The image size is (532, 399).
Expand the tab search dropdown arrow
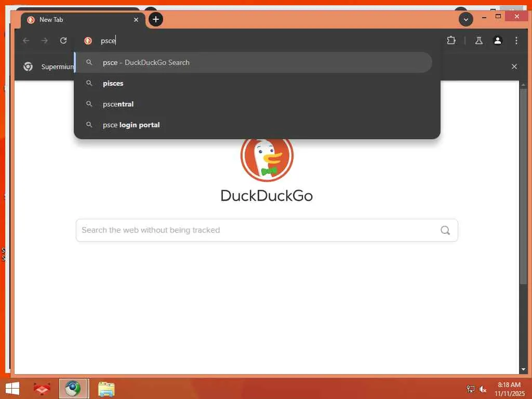tap(466, 19)
